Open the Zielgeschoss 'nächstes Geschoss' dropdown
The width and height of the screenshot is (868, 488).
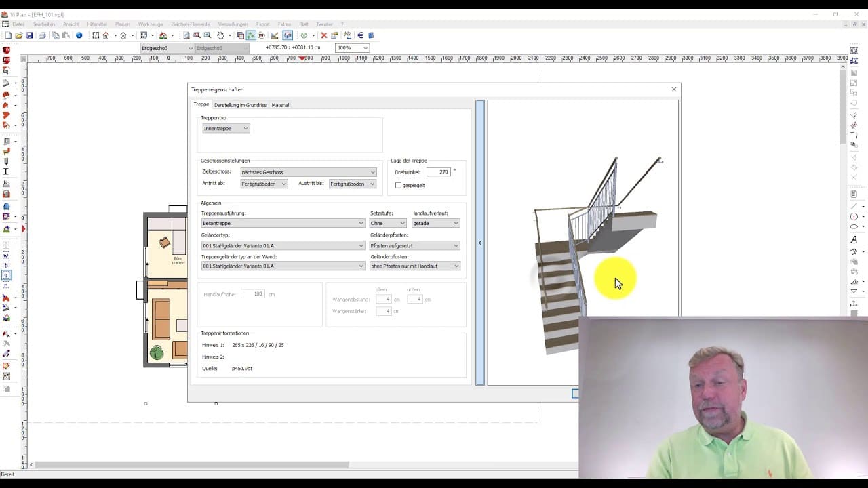pyautogui.click(x=308, y=172)
